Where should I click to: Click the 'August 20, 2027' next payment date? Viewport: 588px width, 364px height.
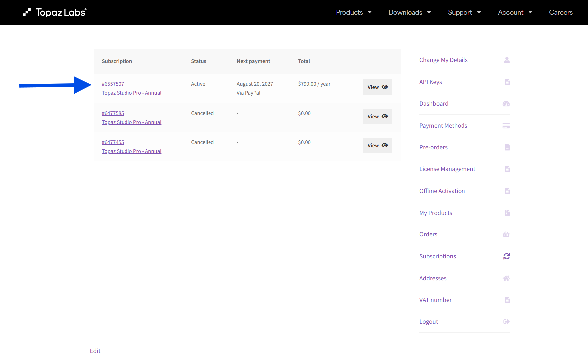pos(255,84)
